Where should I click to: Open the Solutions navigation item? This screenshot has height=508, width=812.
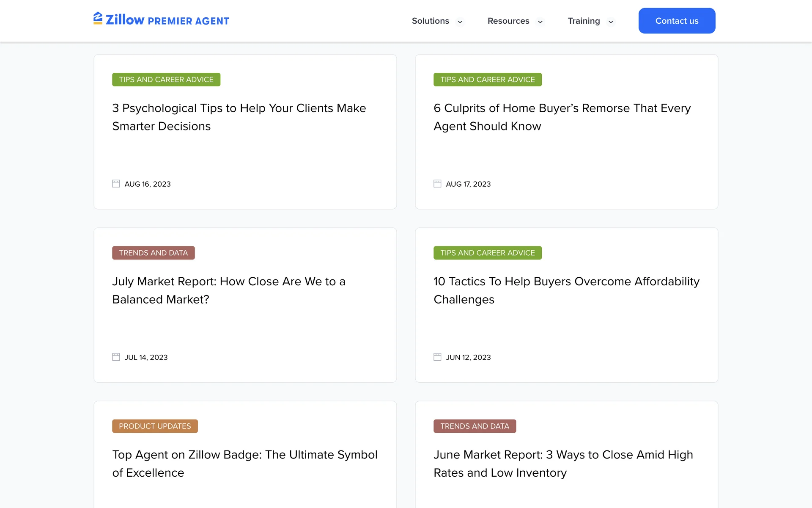click(x=430, y=21)
